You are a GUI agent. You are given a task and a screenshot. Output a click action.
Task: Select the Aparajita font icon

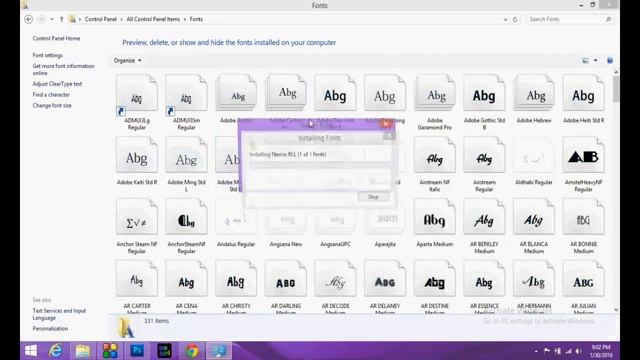click(x=385, y=217)
